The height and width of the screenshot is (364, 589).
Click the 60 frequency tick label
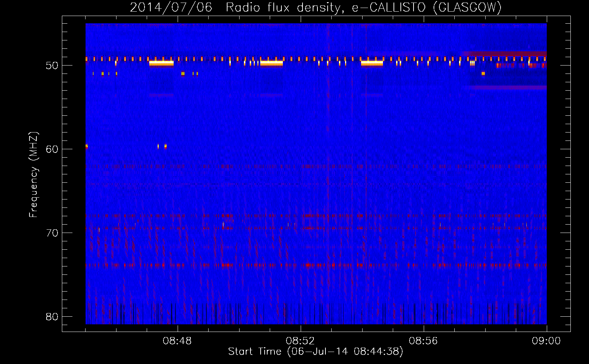click(52, 149)
